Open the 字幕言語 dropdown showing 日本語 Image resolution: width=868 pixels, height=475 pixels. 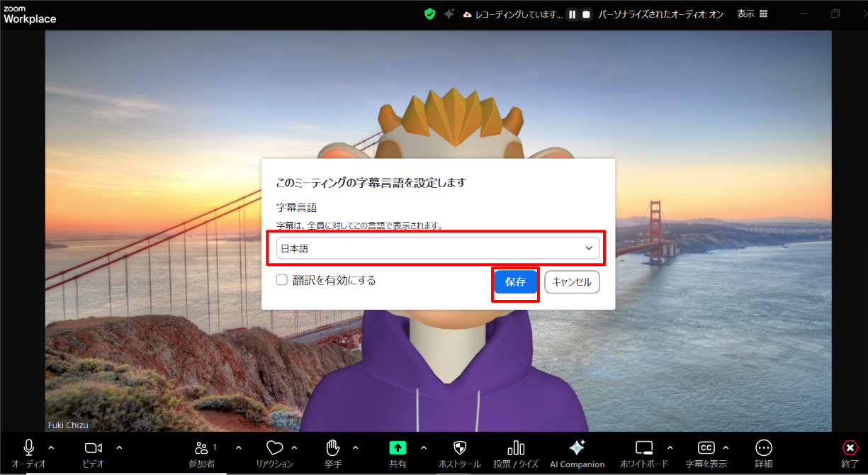click(438, 248)
